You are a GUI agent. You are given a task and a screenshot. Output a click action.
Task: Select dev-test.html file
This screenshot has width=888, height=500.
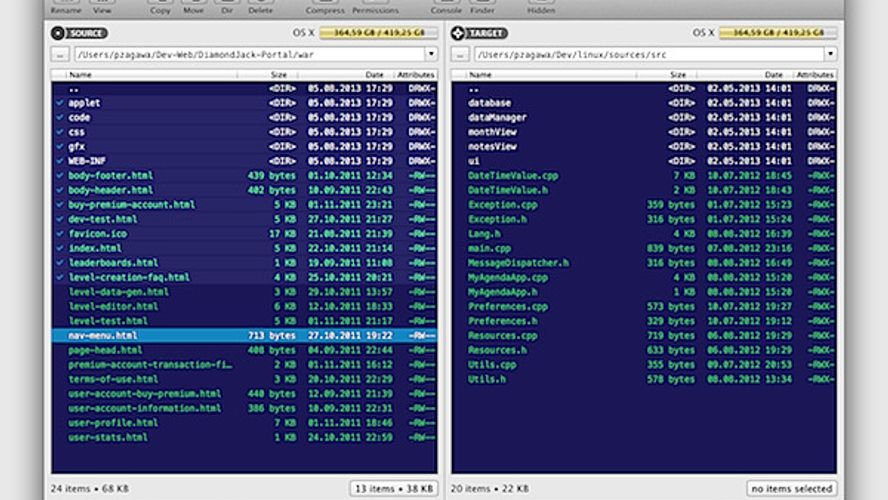pos(244,219)
